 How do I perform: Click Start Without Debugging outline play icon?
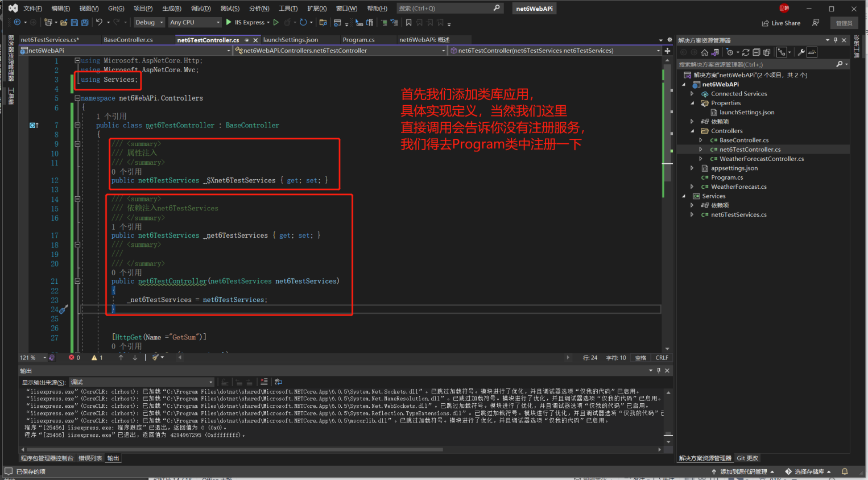click(276, 22)
